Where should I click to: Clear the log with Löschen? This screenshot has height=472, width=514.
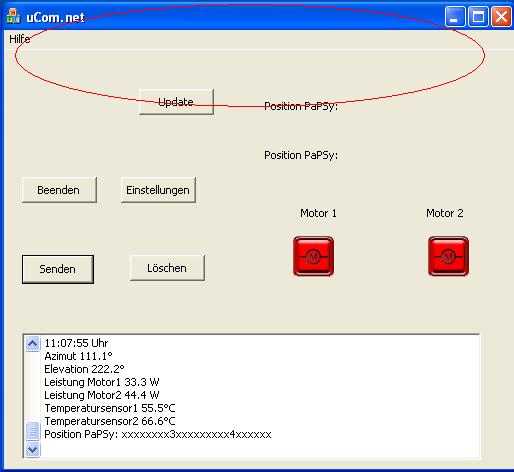167,268
